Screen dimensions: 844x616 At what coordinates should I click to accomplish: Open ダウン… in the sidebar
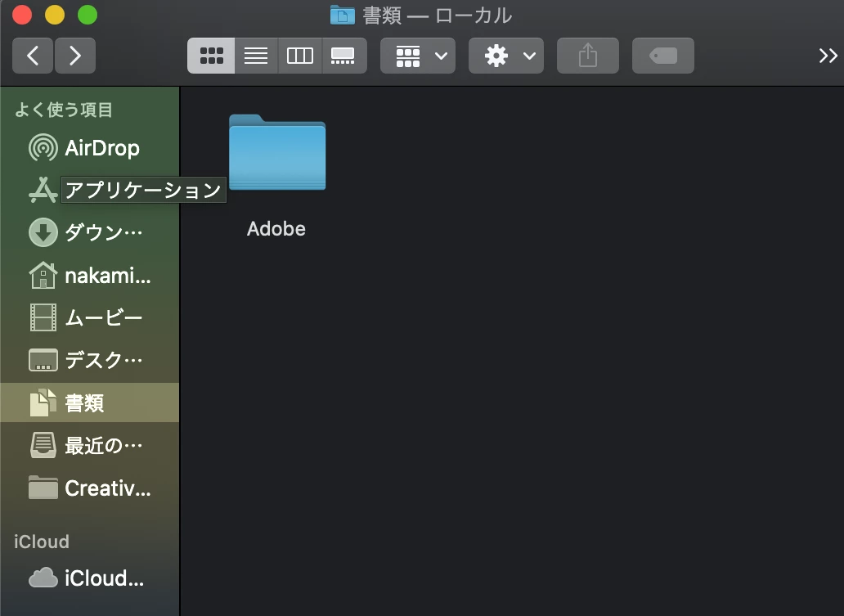click(x=104, y=232)
